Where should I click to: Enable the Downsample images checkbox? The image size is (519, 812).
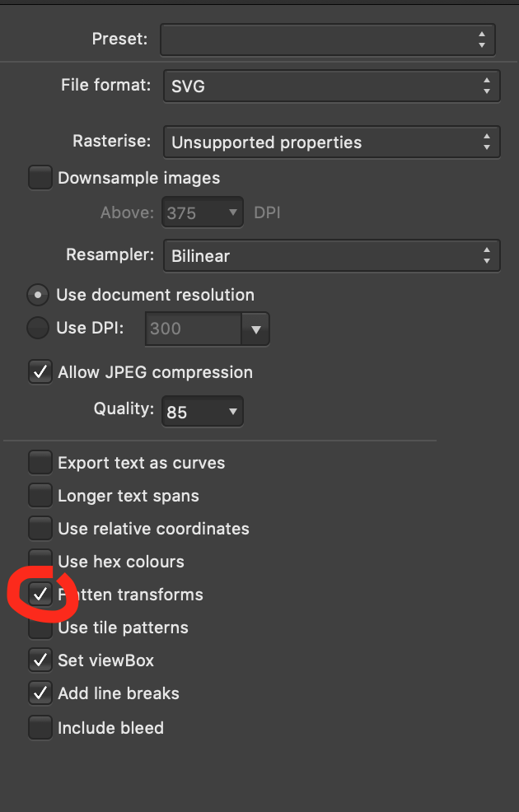pyautogui.click(x=40, y=177)
